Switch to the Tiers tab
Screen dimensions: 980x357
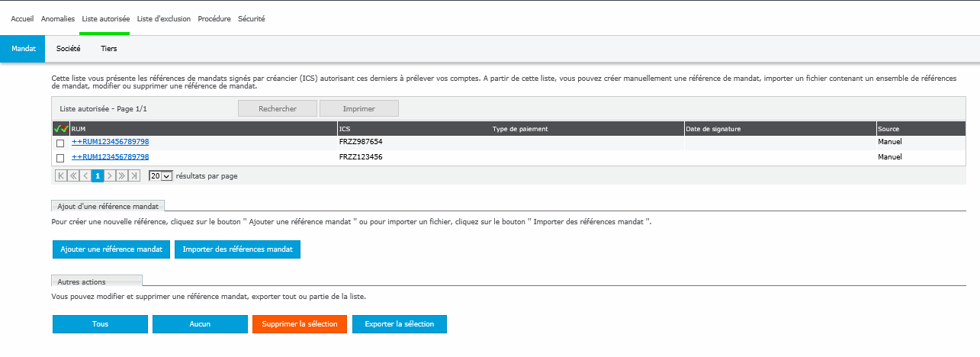click(x=109, y=49)
